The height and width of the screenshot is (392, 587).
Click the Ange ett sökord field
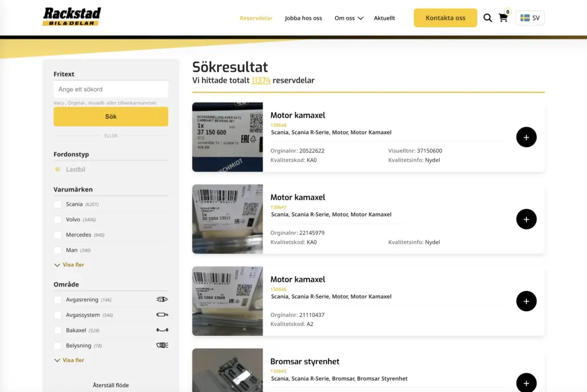click(111, 89)
